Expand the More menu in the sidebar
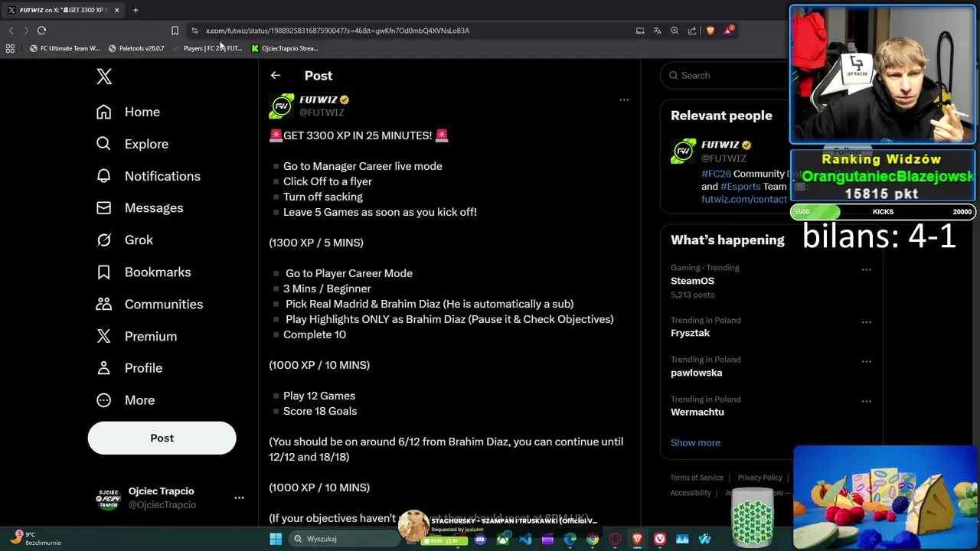Screen dimensions: 980x551 125,400
